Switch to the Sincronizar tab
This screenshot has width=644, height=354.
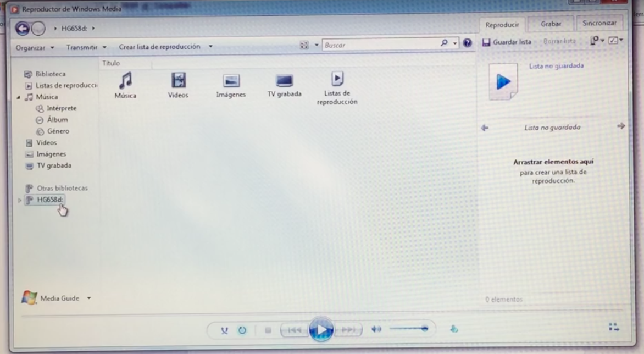point(599,24)
